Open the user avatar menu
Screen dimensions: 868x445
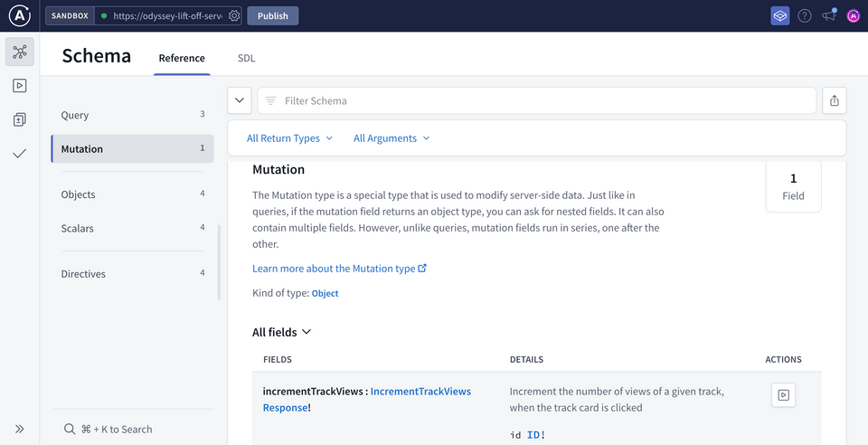[853, 16]
